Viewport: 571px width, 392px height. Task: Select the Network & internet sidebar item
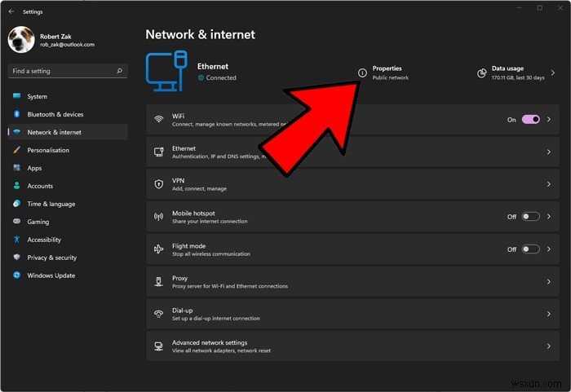[68, 132]
